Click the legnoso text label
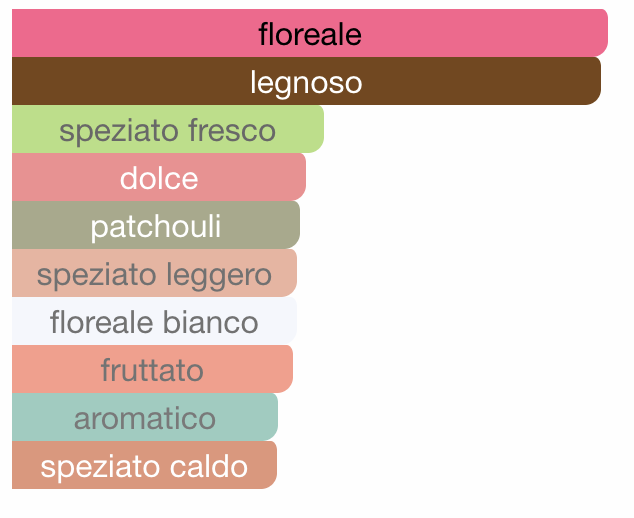The width and height of the screenshot is (634, 518). (x=306, y=83)
